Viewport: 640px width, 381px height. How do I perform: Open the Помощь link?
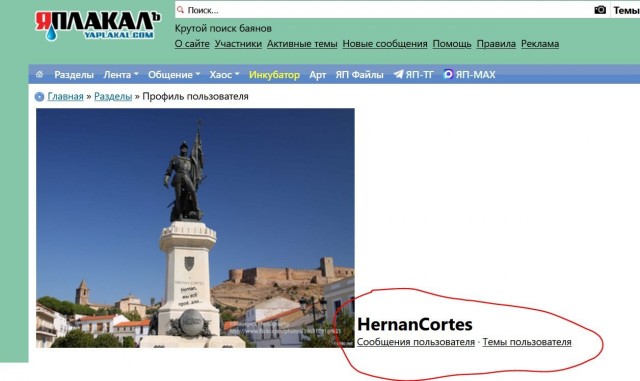tap(452, 44)
